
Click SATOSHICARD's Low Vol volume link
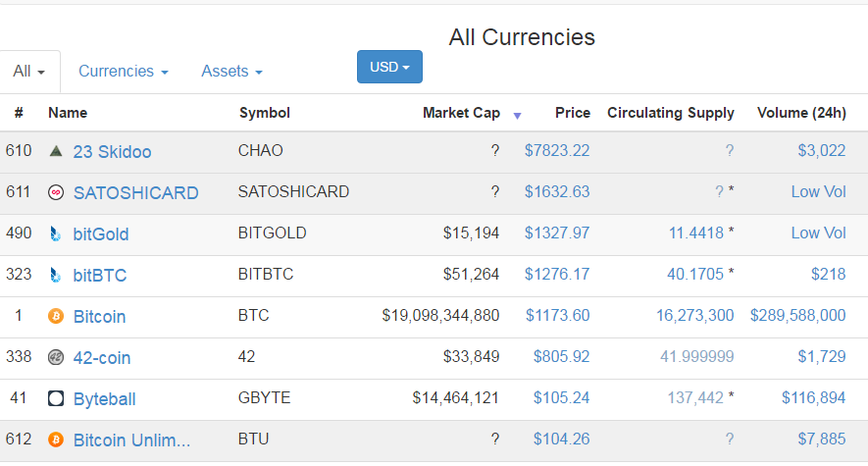(x=818, y=191)
